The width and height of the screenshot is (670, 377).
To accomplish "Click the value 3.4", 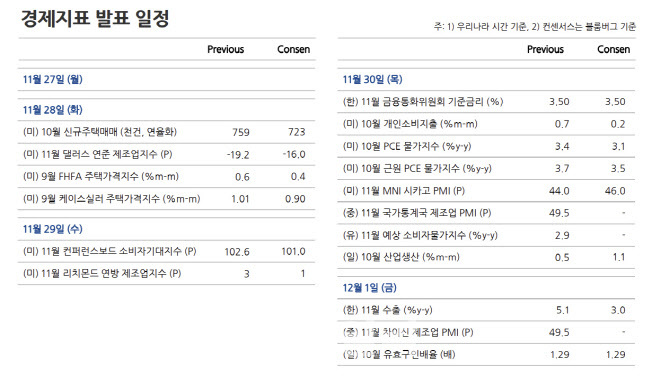I will 562,146.
